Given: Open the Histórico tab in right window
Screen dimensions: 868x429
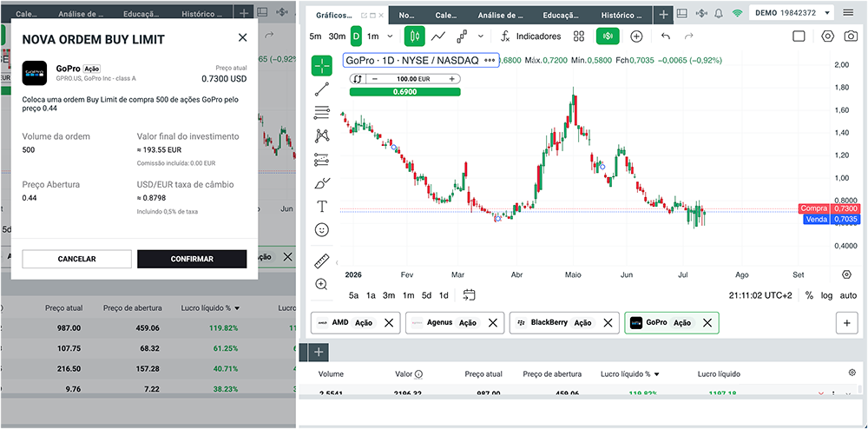Looking at the screenshot, I should click(621, 15).
